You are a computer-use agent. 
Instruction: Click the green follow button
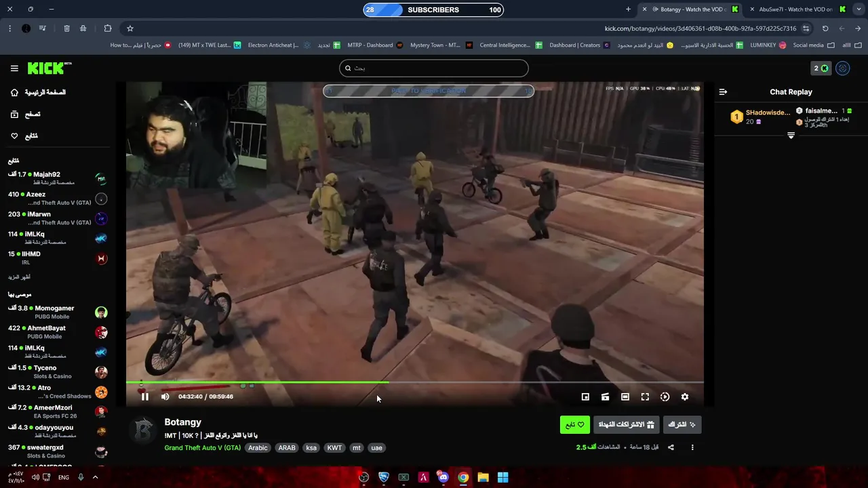click(x=574, y=425)
